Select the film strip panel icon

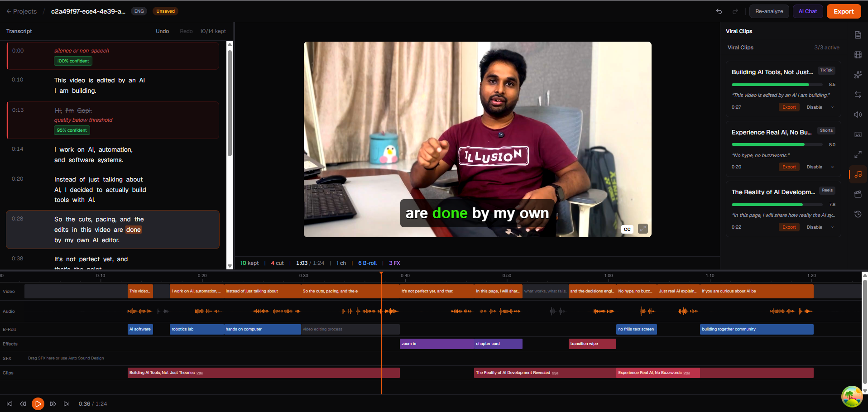point(858,55)
